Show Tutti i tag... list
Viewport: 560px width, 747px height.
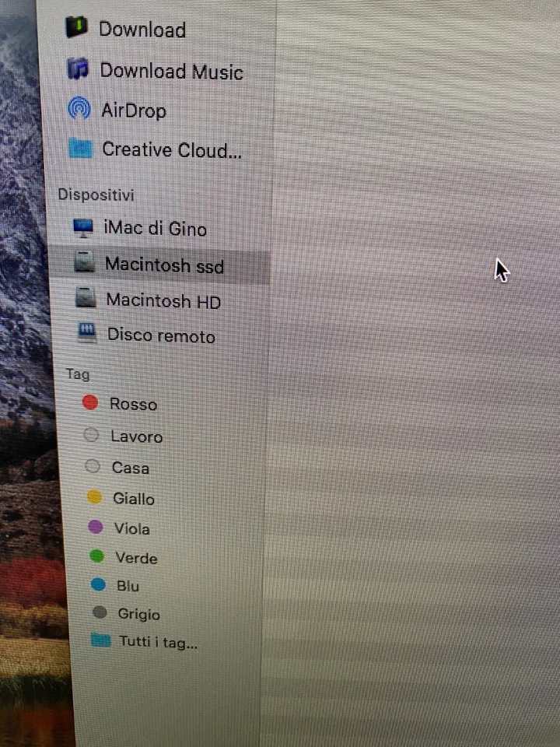pyautogui.click(x=158, y=642)
